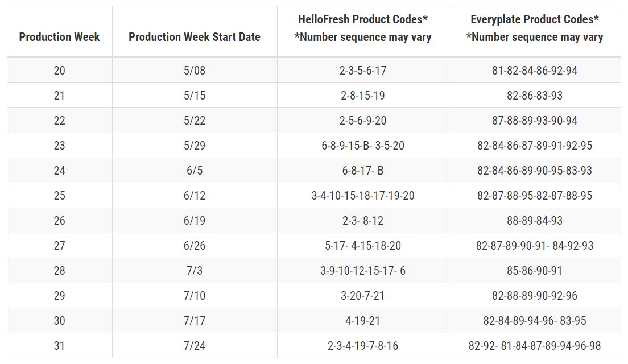This screenshot has height=364, width=628.
Task: Click the HelloFresh cell 4-19-21
Action: click(x=363, y=321)
